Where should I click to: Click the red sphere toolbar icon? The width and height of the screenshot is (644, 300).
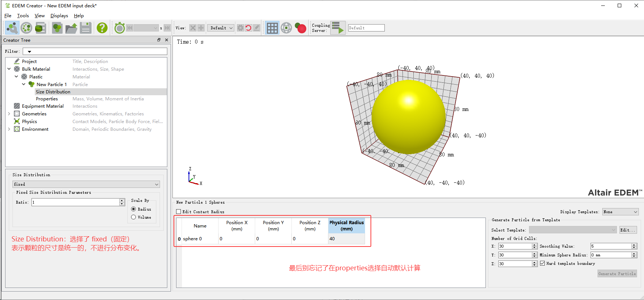301,28
